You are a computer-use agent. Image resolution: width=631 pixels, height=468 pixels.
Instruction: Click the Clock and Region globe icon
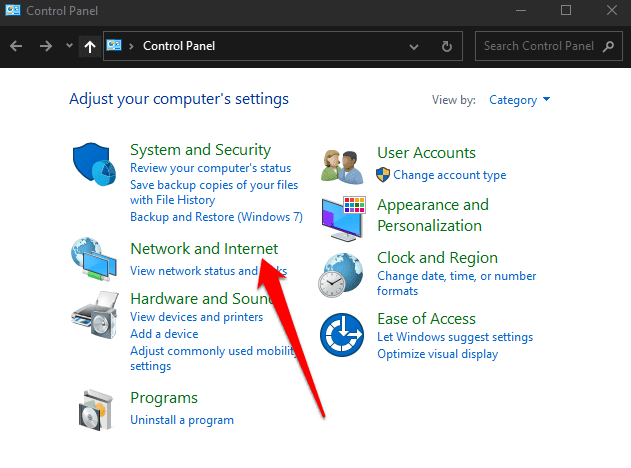[x=342, y=273]
